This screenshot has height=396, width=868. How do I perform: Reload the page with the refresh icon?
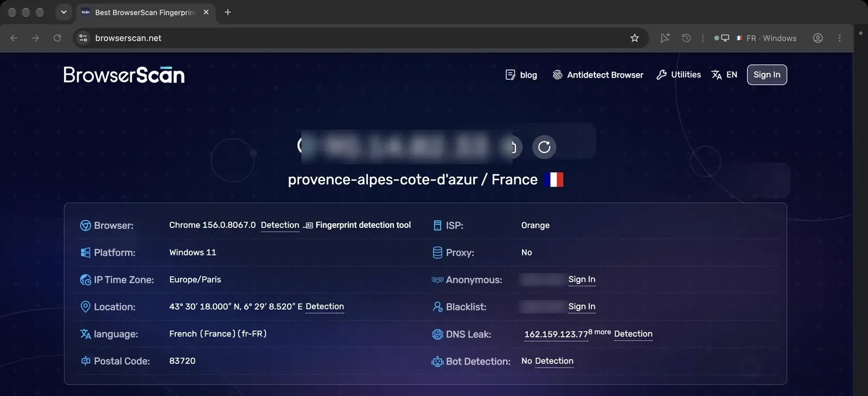[x=57, y=38]
